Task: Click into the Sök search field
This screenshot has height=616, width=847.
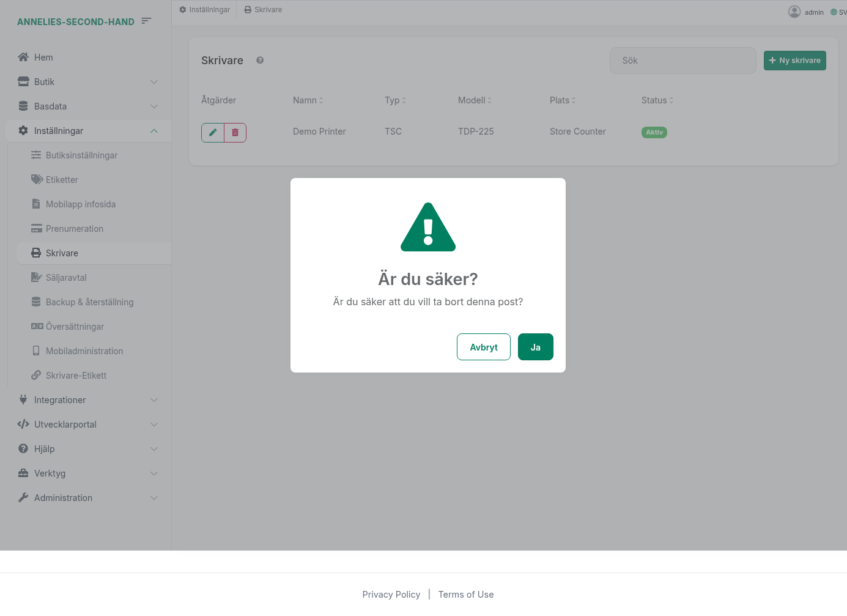Action: click(682, 61)
